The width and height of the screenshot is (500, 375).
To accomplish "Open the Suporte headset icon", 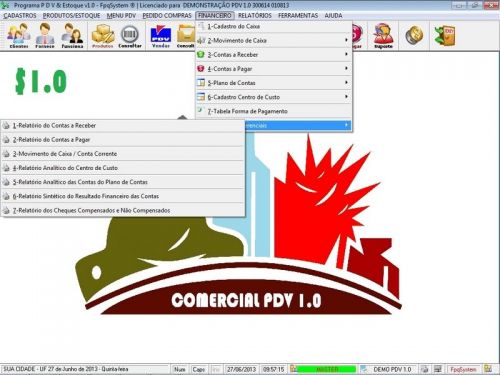I will pyautogui.click(x=383, y=35).
